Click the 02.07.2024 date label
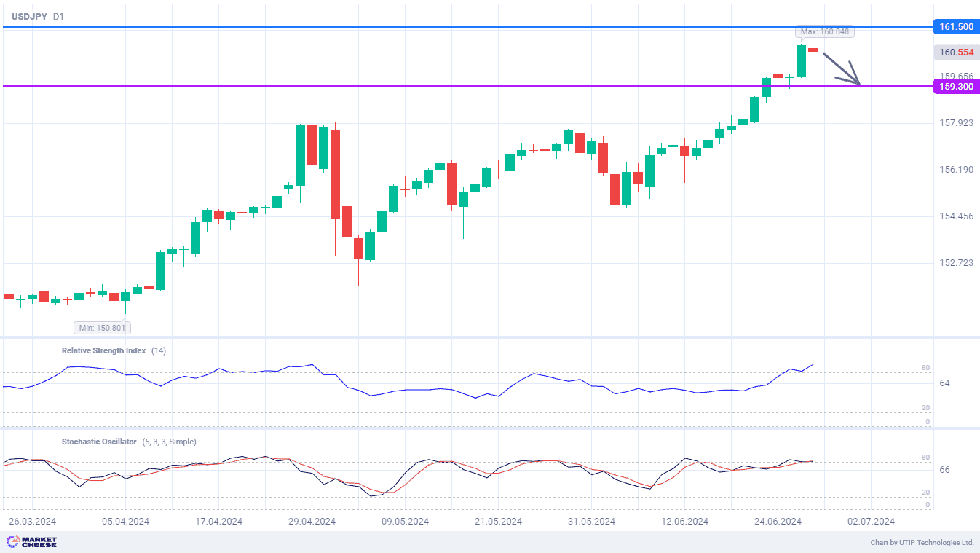Viewport: 980px width, 553px height. pos(871,522)
